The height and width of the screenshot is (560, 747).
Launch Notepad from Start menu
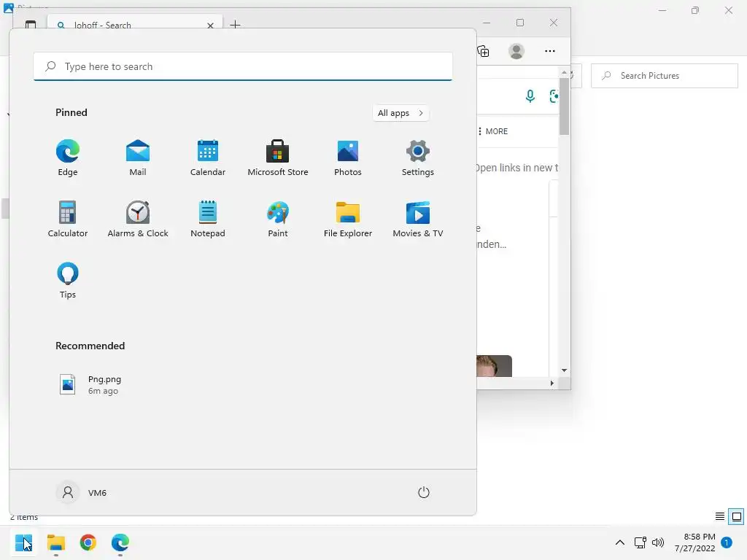tap(208, 219)
